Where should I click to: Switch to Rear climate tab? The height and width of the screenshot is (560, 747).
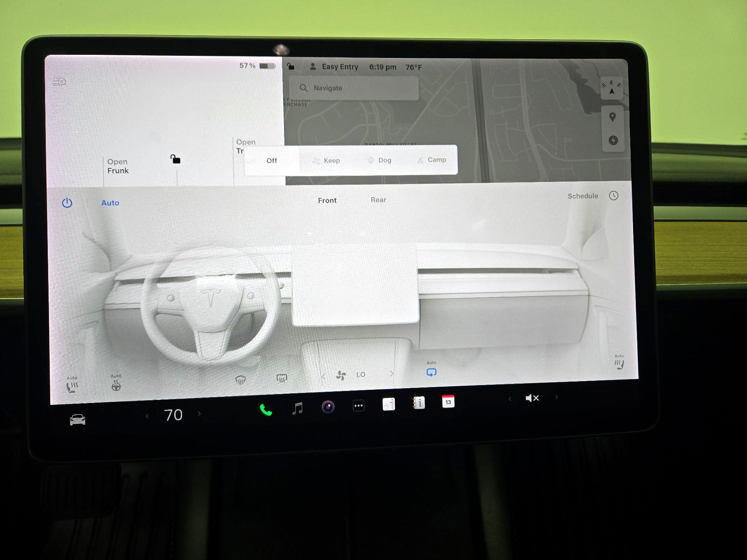[378, 200]
